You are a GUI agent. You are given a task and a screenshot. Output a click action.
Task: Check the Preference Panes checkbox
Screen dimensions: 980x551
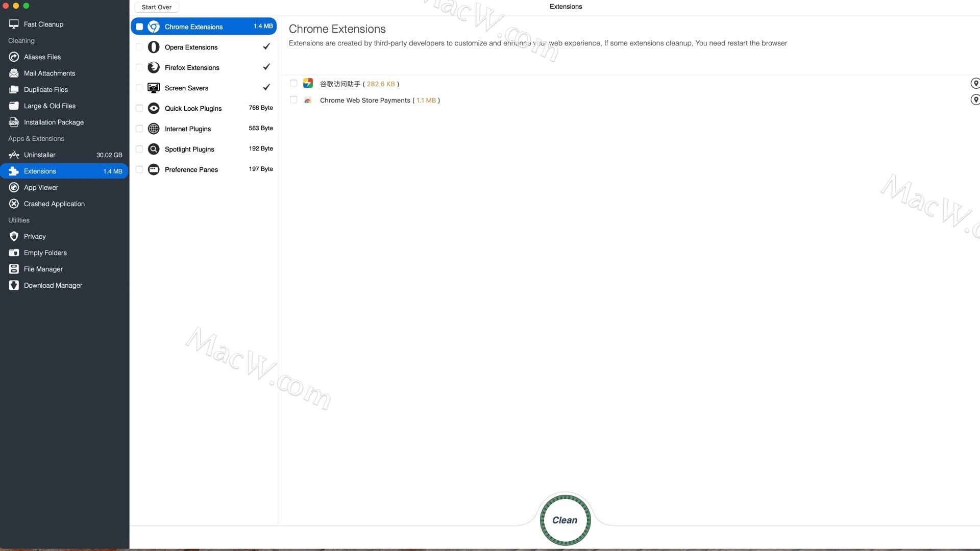(x=139, y=169)
